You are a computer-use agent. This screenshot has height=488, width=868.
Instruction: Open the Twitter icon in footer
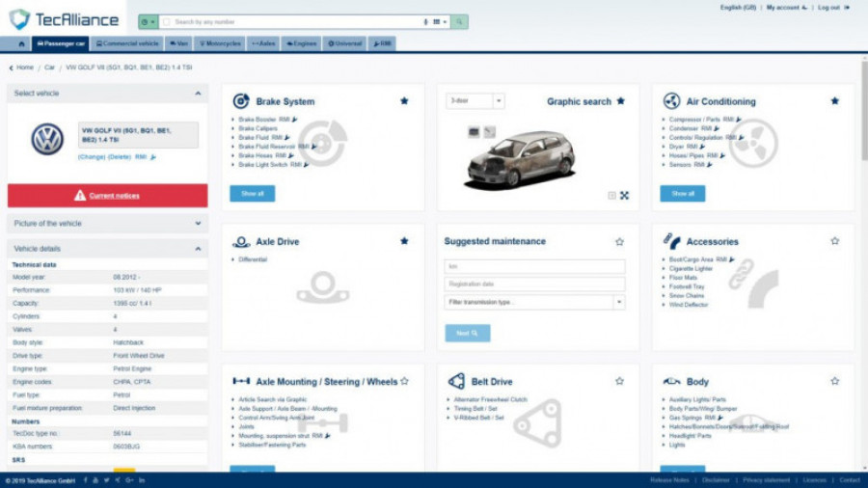pos(106,480)
